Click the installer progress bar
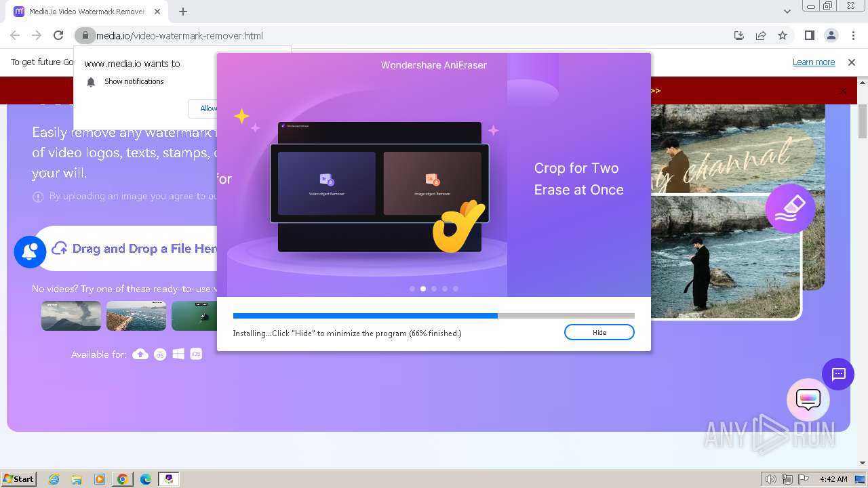Viewport: 868px width, 488px height. pyautogui.click(x=433, y=316)
